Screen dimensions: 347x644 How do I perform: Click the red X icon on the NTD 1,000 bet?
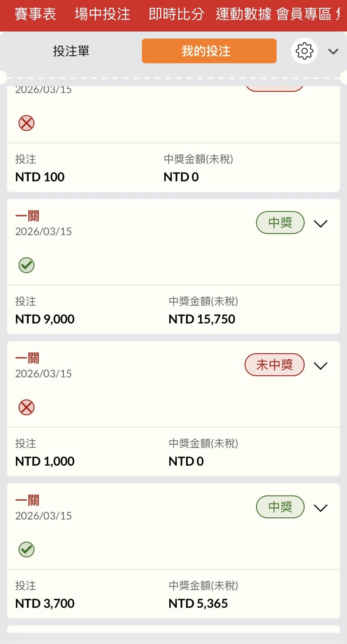click(26, 407)
